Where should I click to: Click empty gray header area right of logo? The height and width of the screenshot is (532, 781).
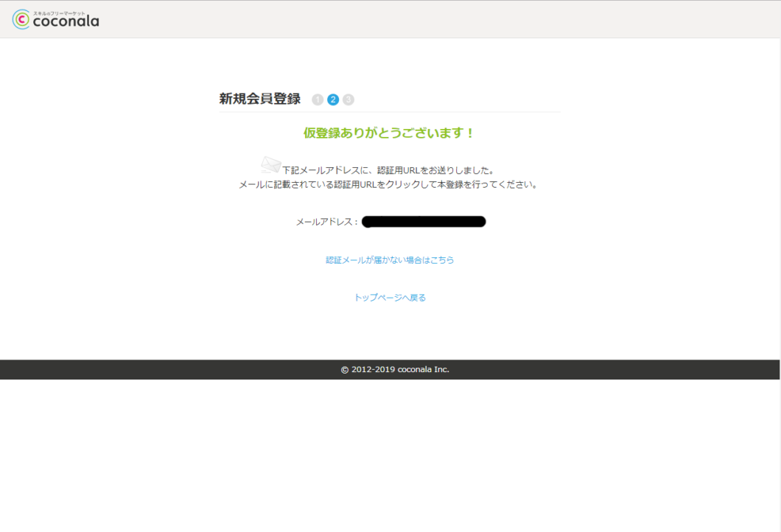(442, 20)
